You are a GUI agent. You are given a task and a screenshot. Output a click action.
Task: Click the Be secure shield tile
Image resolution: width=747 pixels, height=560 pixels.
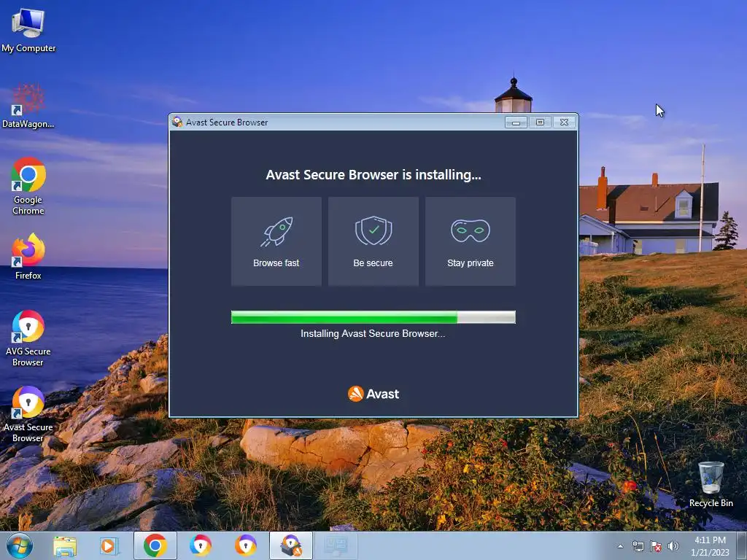(373, 241)
